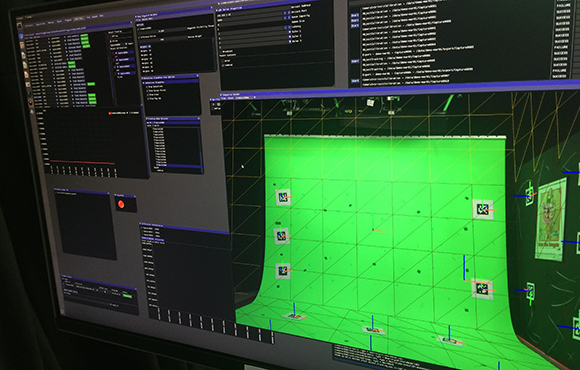Click the green indicator in the bottom-left panel
Screen dimensions: 580x370
click(x=127, y=296)
